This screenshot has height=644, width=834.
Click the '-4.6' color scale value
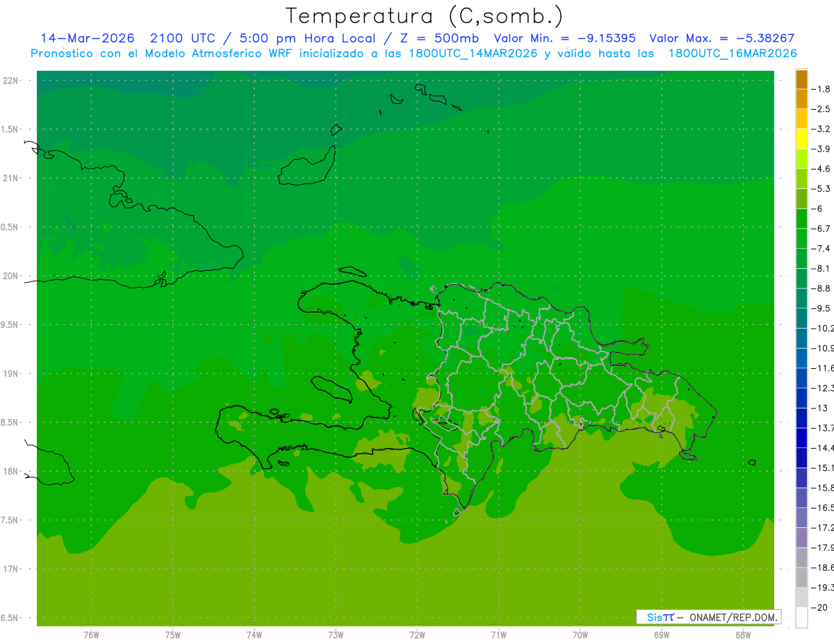(821, 169)
